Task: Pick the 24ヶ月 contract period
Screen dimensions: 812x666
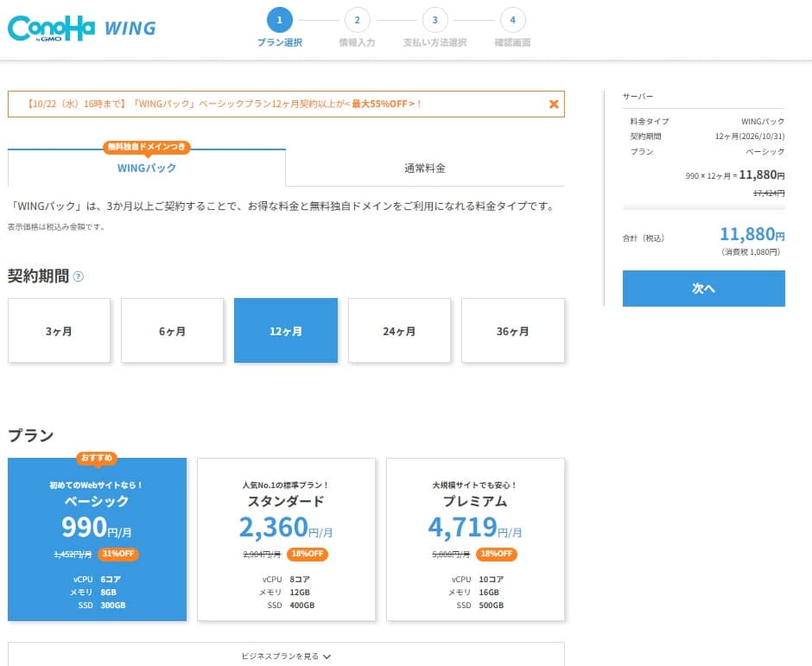Action: tap(399, 331)
